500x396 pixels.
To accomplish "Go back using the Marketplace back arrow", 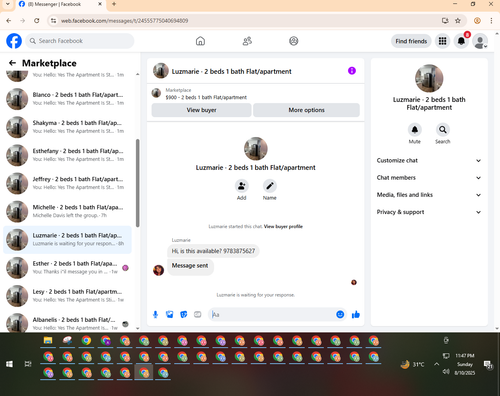I will (x=12, y=63).
